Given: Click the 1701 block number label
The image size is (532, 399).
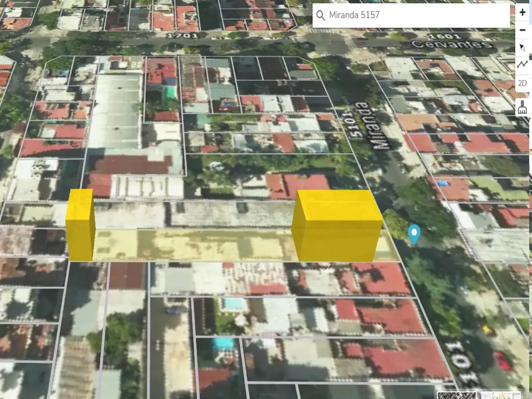Looking at the screenshot, I should coord(182,36).
